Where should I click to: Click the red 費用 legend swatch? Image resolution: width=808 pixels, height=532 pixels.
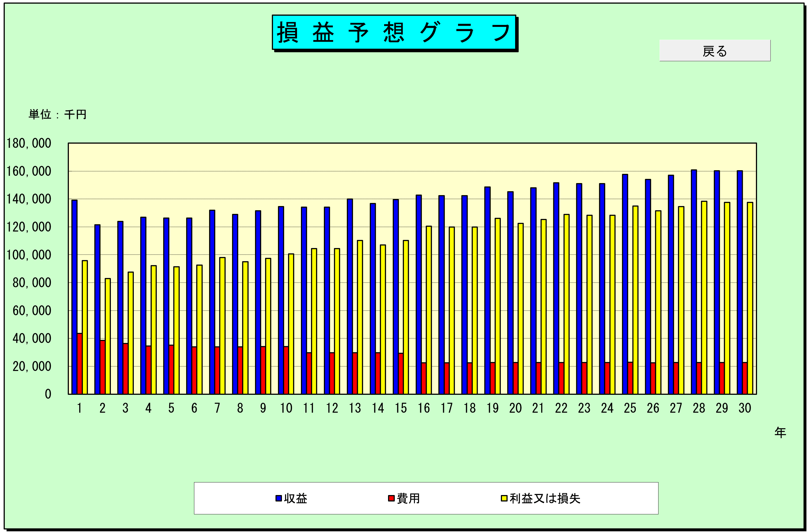click(x=391, y=498)
